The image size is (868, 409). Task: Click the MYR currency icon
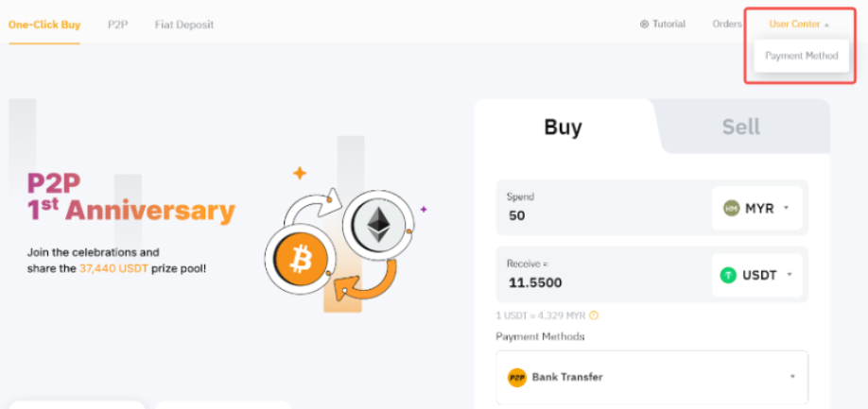point(732,208)
